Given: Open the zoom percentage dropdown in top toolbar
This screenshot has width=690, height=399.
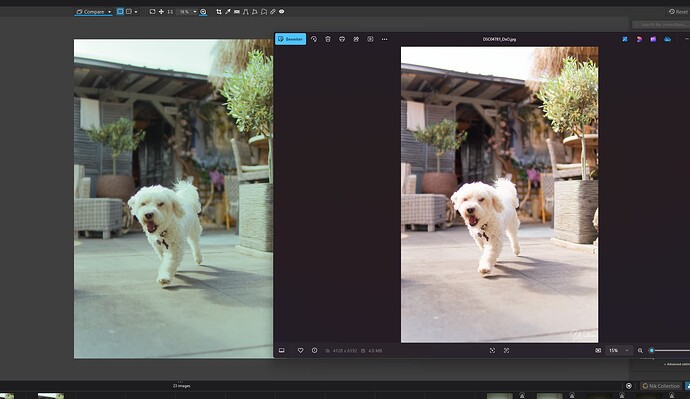Looking at the screenshot, I should point(187,12).
